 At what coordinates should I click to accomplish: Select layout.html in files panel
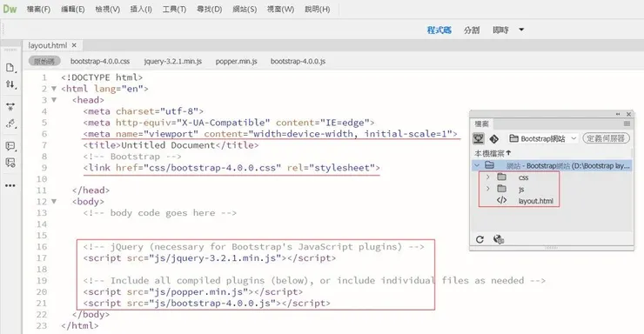(x=535, y=201)
